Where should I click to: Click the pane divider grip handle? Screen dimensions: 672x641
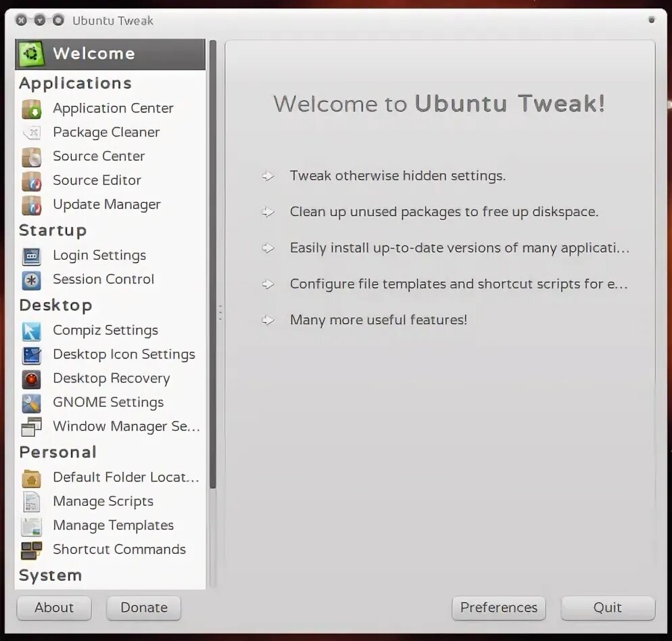(x=220, y=313)
